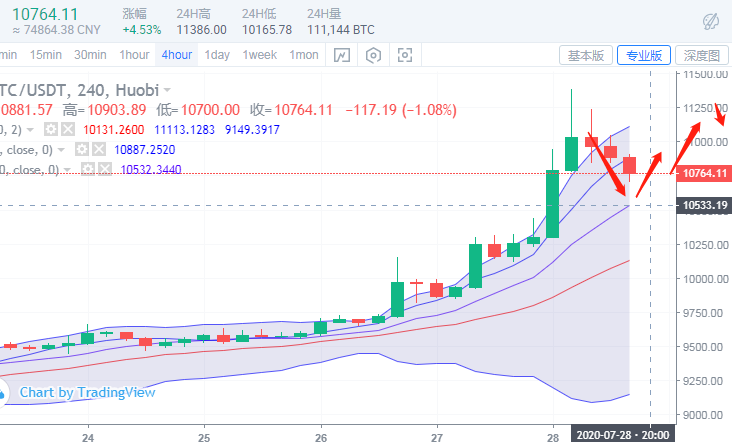
Task: Click the high value 10903.89
Action: tap(117, 110)
